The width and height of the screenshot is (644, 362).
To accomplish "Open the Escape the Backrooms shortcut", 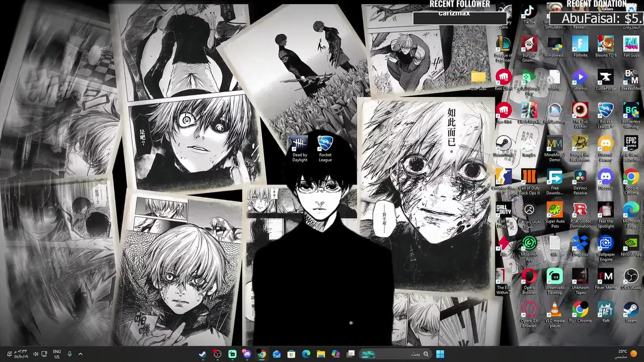I will click(x=580, y=148).
